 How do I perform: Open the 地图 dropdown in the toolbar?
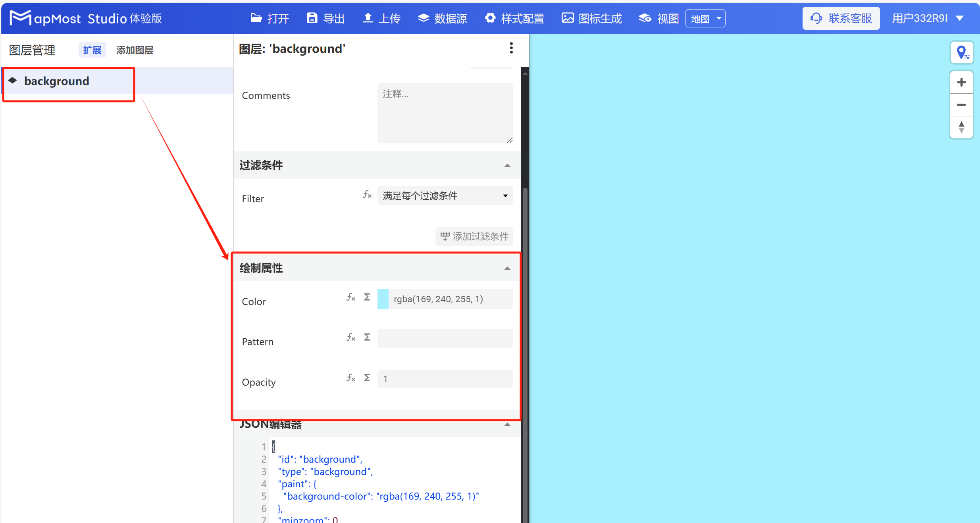coord(705,18)
